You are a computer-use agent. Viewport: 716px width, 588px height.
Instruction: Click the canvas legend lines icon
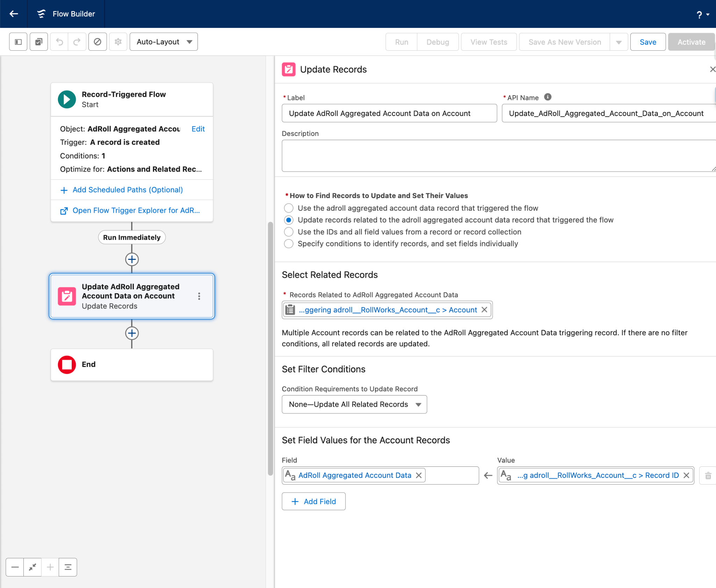[x=68, y=567]
